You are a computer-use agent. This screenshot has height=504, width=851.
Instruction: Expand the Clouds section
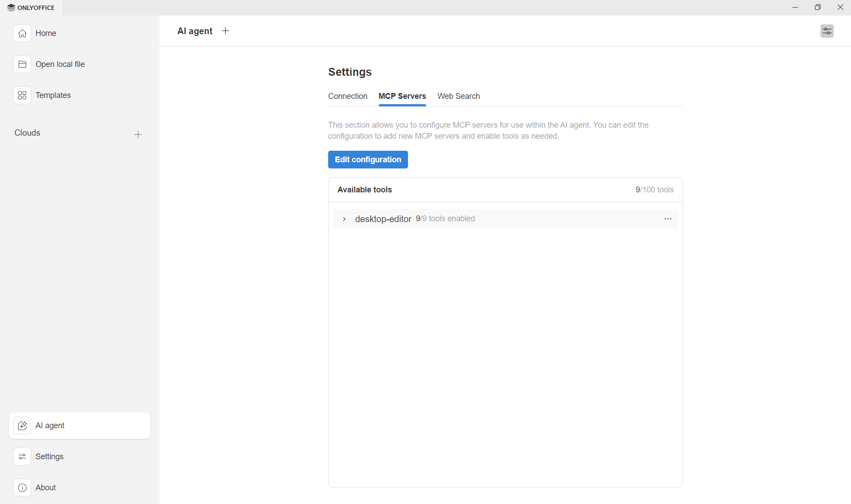pyautogui.click(x=27, y=133)
